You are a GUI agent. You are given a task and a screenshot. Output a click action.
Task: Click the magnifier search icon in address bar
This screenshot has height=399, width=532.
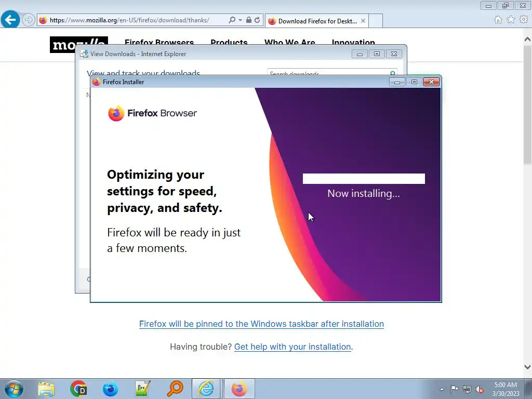point(232,20)
